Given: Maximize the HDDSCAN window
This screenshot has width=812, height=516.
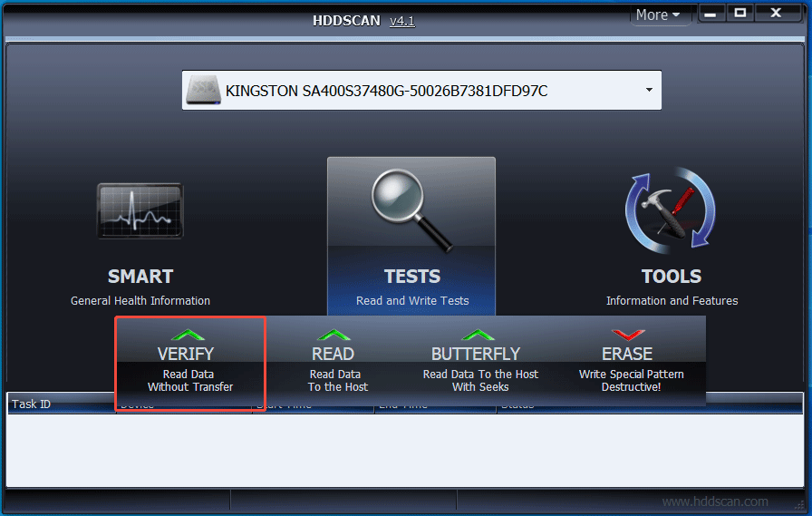Looking at the screenshot, I should point(740,14).
